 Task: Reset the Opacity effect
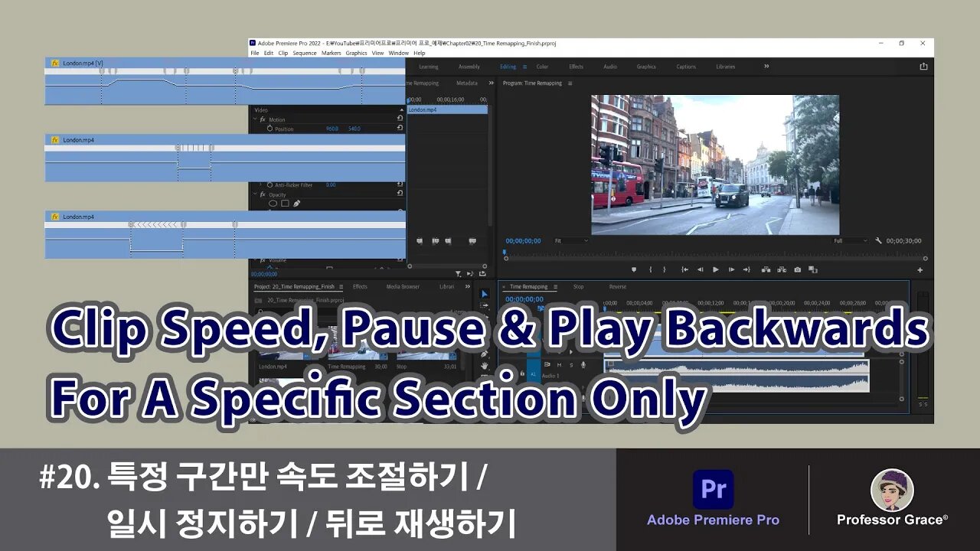(400, 193)
